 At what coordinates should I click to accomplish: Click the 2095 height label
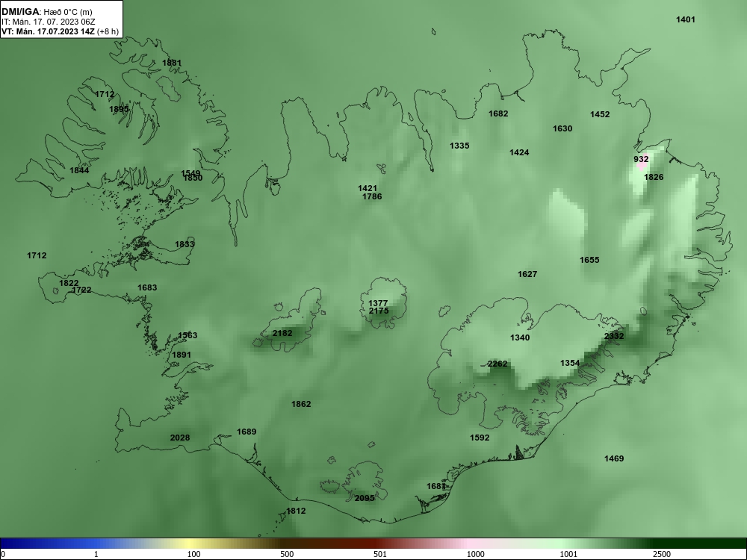coord(365,498)
